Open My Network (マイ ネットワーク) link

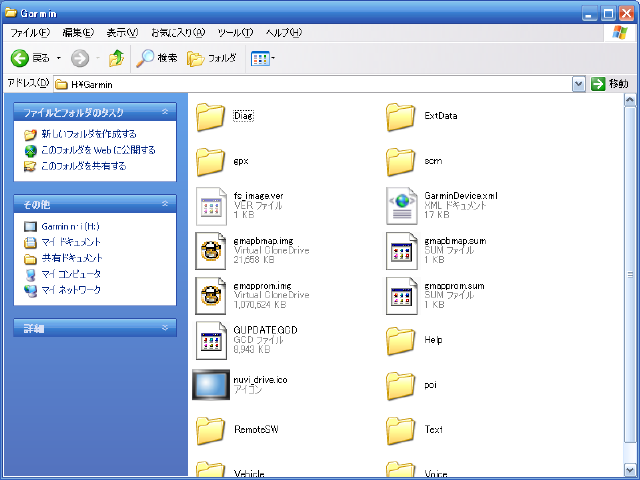click(x=71, y=290)
